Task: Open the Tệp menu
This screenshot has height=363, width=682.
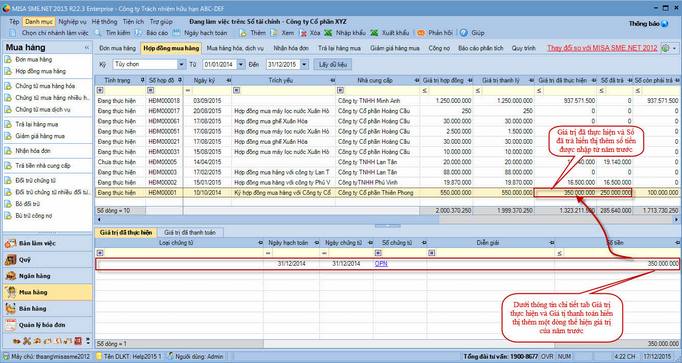Action: (14, 22)
